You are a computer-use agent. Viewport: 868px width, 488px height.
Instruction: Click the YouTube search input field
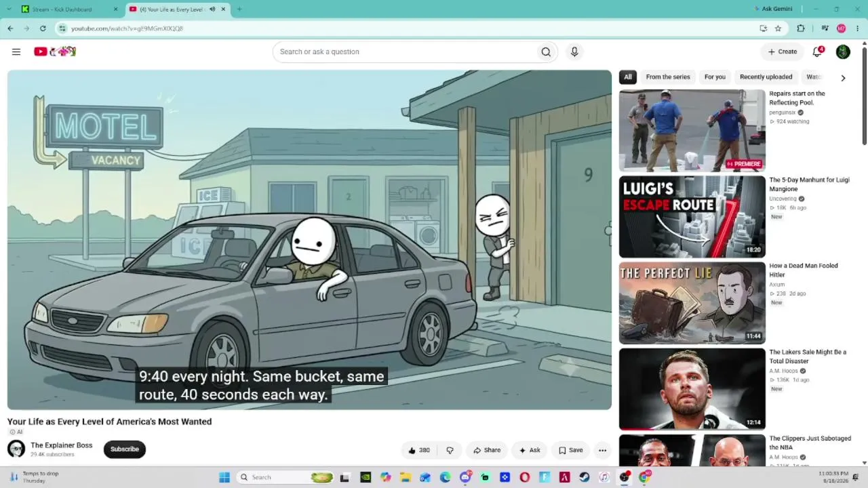(404, 52)
